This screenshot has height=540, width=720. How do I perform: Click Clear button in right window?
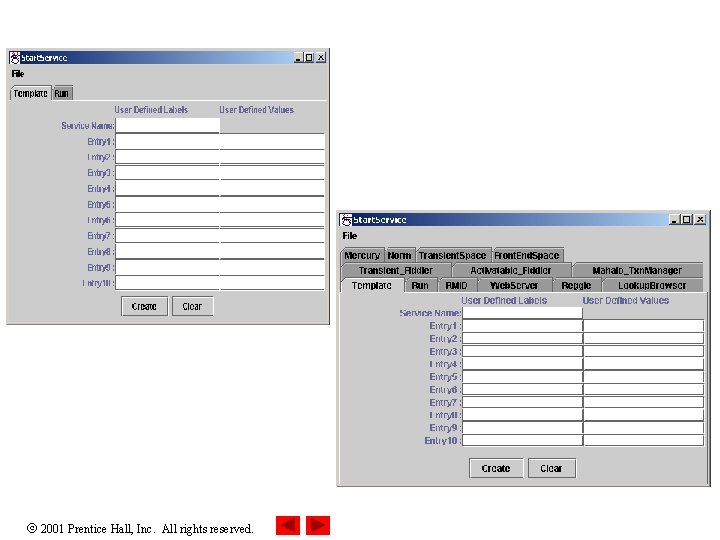[551, 468]
